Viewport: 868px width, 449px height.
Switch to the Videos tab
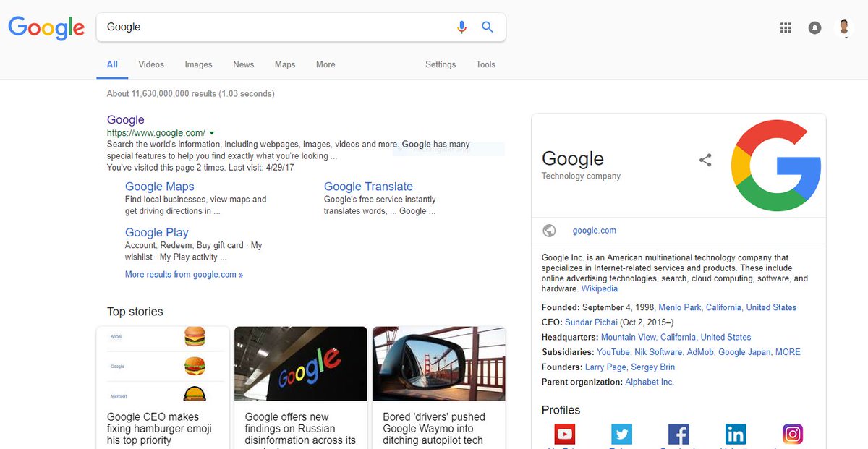point(151,64)
